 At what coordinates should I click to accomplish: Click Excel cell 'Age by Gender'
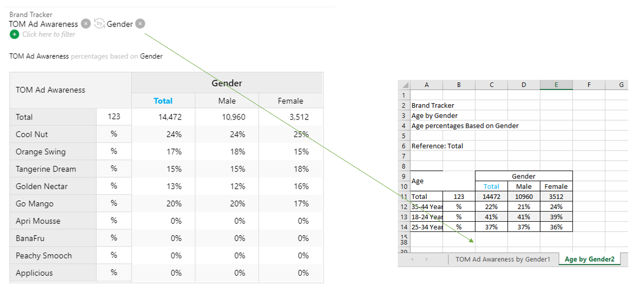(434, 115)
